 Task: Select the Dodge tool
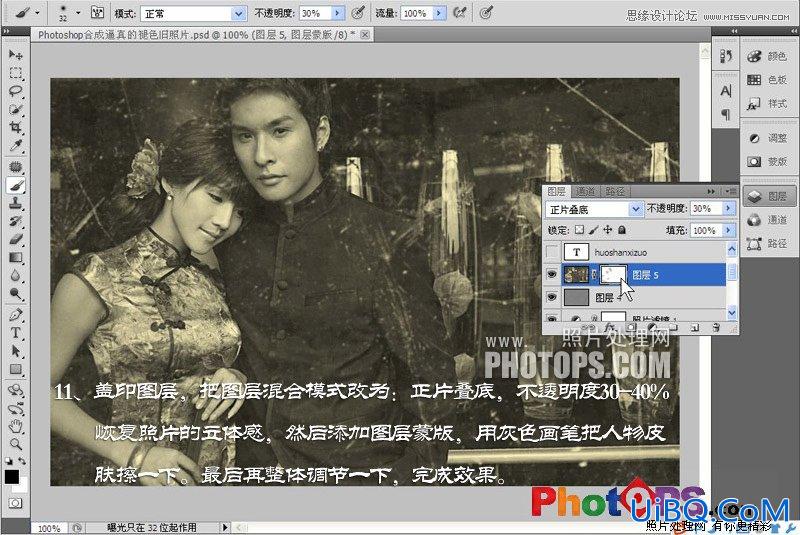[x=16, y=294]
